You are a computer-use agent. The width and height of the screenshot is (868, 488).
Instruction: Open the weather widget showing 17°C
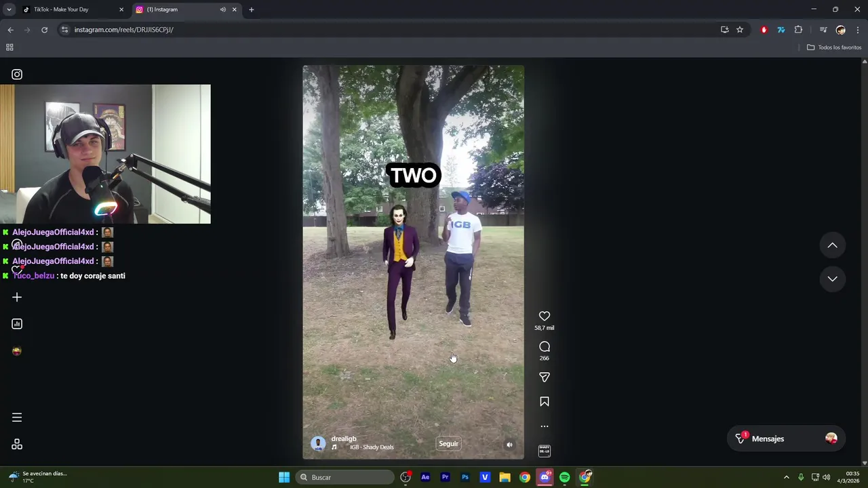click(37, 477)
